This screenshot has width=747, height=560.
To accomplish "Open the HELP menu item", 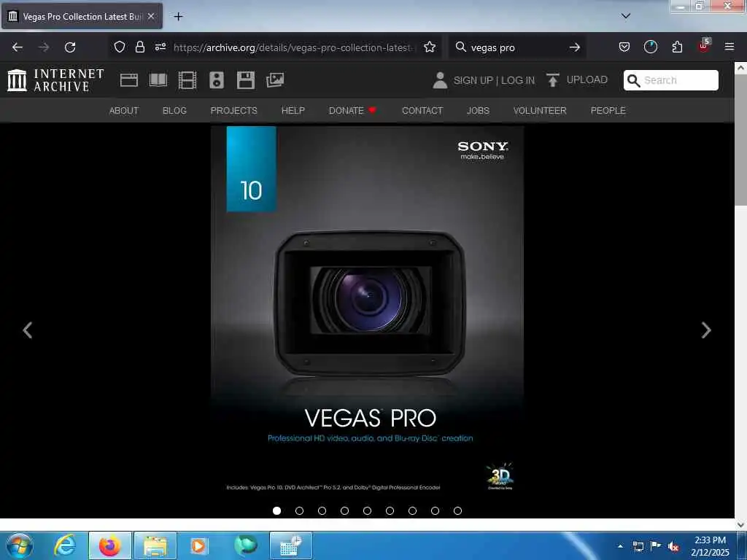I will (293, 111).
